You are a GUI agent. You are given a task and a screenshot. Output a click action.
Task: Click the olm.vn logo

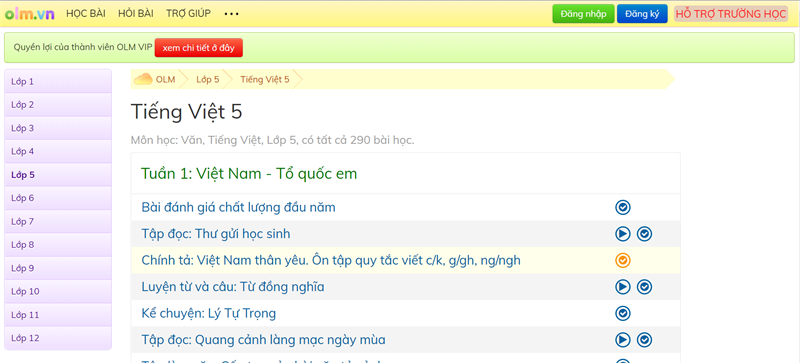[30, 14]
